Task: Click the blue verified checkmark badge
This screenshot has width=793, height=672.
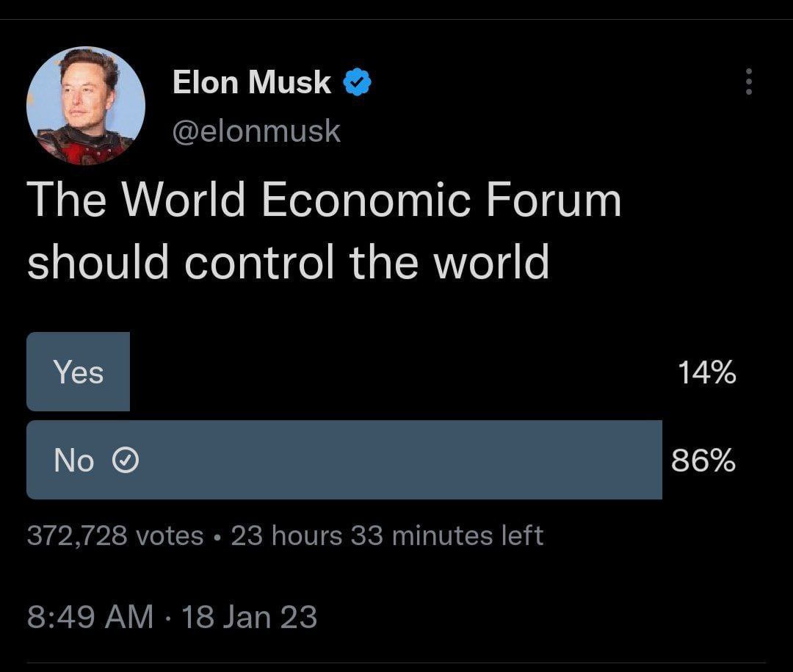Action: click(x=358, y=82)
